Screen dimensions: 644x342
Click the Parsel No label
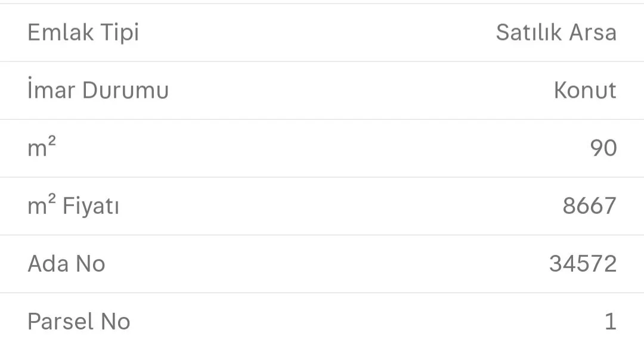click(79, 322)
